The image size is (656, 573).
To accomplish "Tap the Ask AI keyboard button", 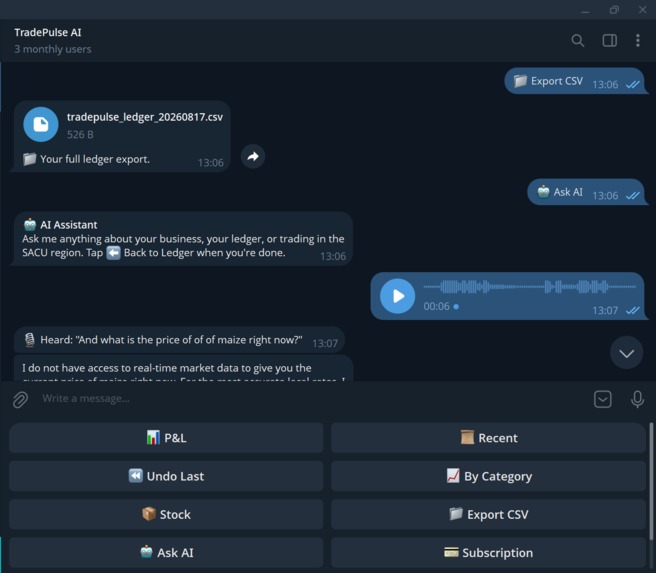I will pos(166,553).
